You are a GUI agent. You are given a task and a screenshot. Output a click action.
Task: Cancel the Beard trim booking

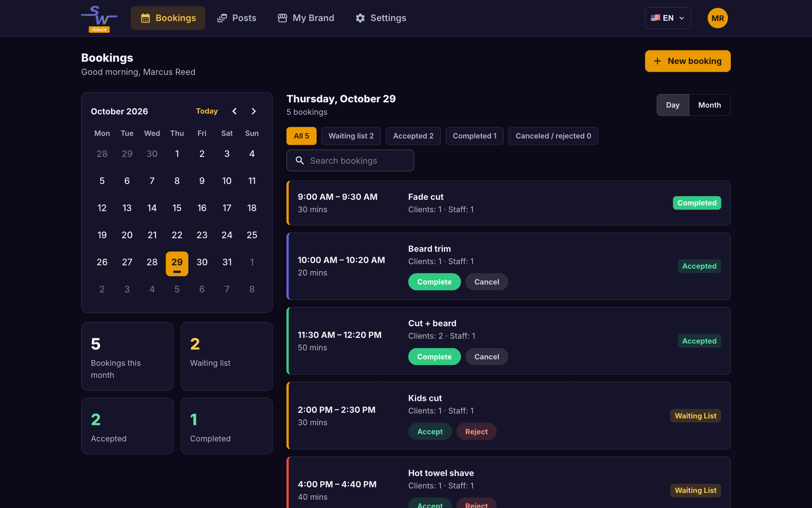click(487, 282)
